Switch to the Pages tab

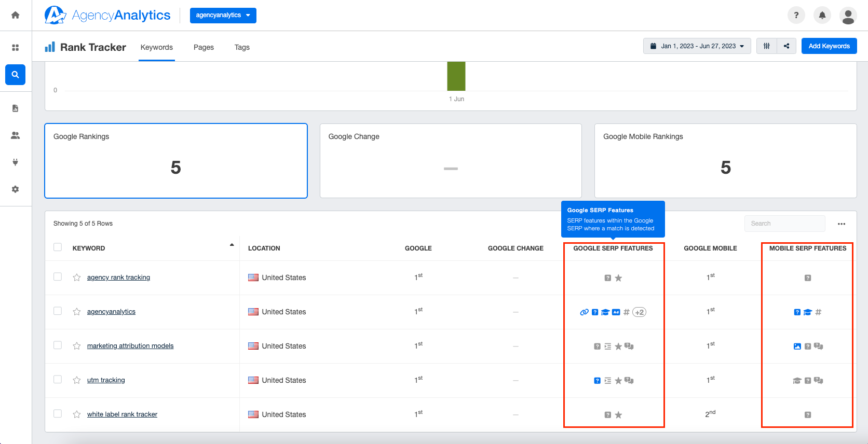pos(204,47)
